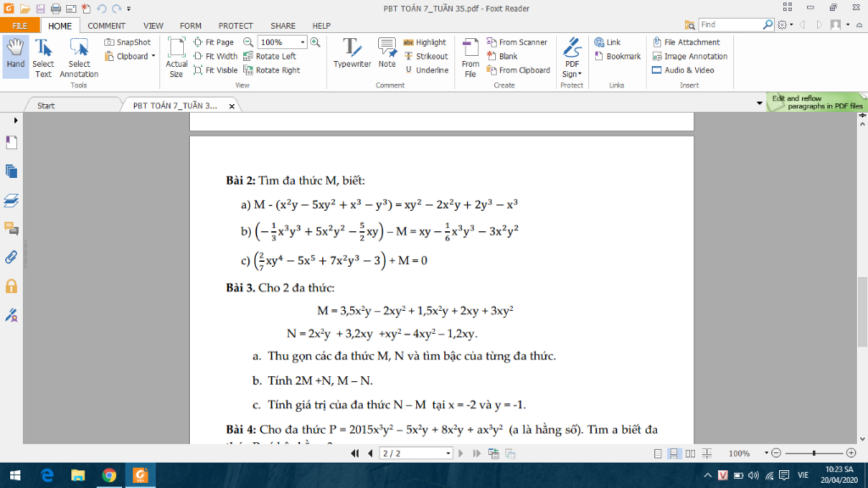Open Google Chrome from the taskbar

click(109, 475)
